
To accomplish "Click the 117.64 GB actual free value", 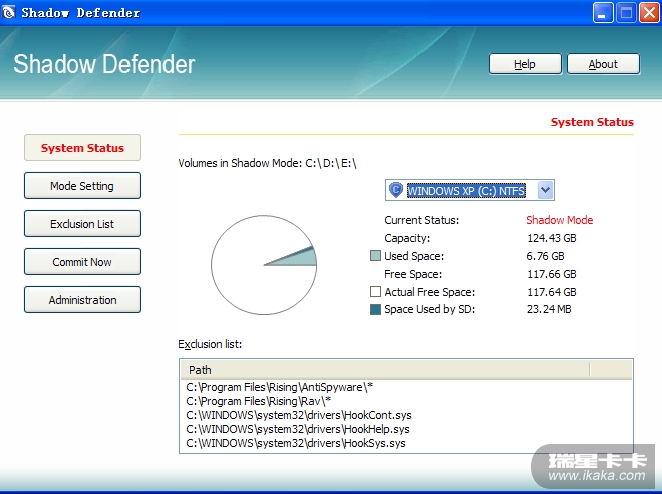I will tap(551, 292).
